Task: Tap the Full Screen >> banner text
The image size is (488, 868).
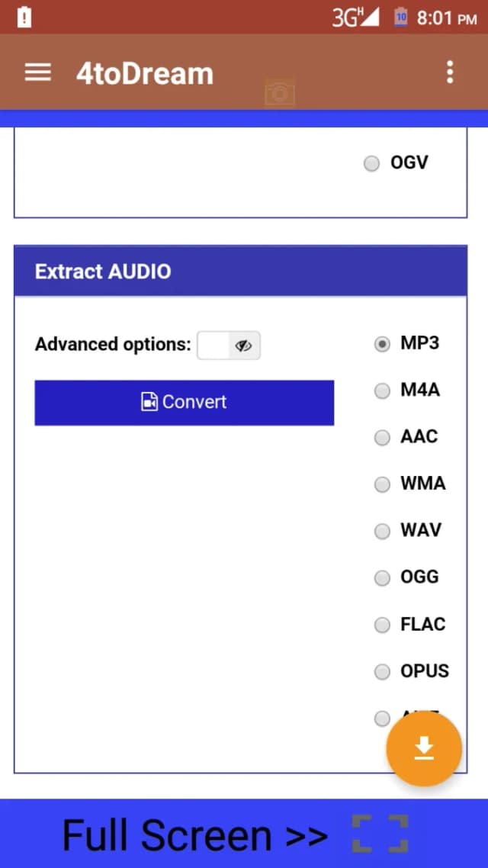Action: tap(194, 834)
